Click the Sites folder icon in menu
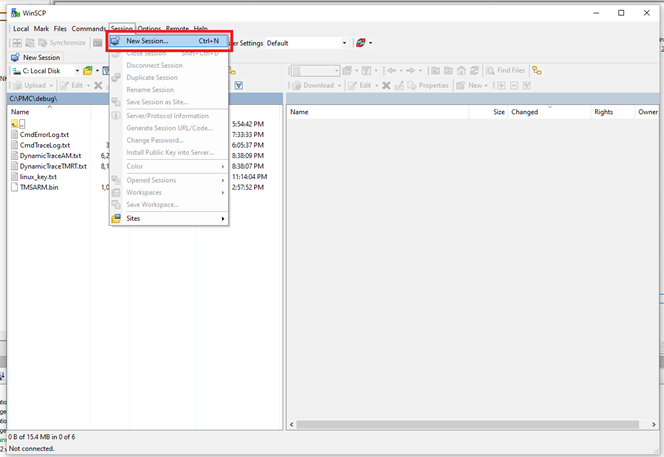This screenshot has width=664, height=457. click(x=117, y=218)
